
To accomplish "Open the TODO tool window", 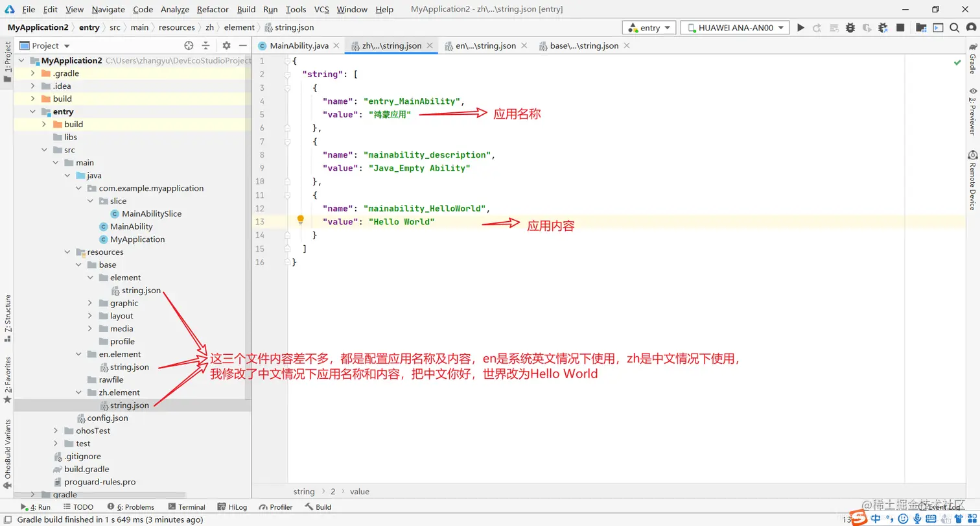I will pyautogui.click(x=78, y=507).
